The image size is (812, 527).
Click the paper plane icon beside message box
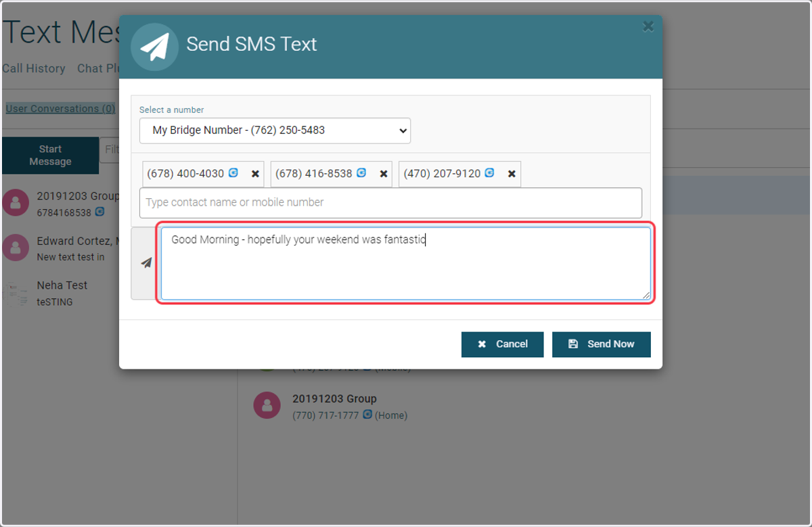pos(146,263)
